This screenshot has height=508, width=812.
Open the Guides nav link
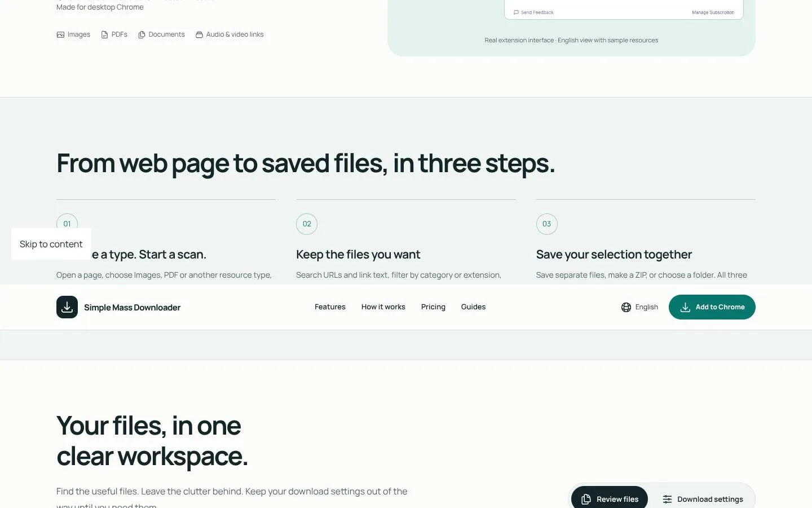[x=473, y=307]
